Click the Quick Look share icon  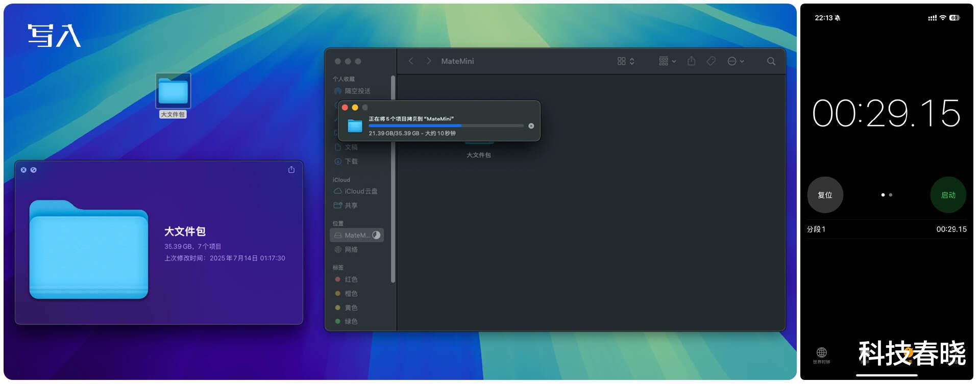tap(291, 170)
